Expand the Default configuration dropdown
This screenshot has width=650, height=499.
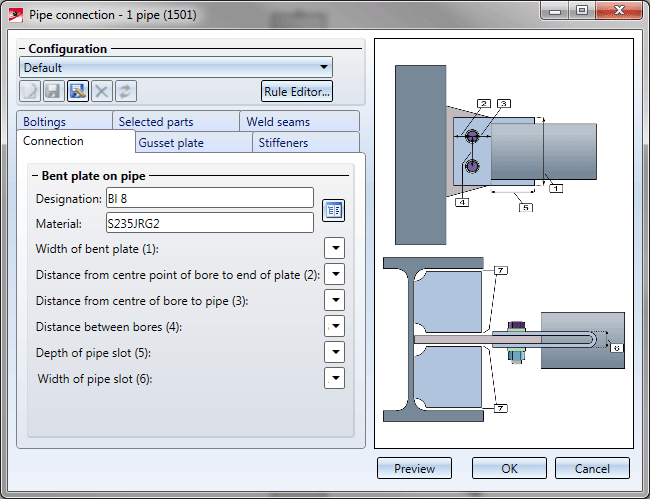pyautogui.click(x=323, y=68)
